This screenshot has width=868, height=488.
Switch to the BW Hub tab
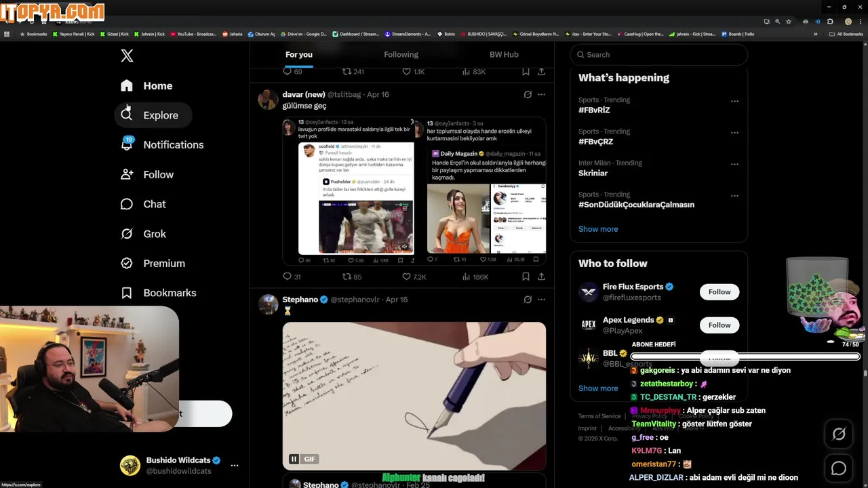click(x=504, y=54)
